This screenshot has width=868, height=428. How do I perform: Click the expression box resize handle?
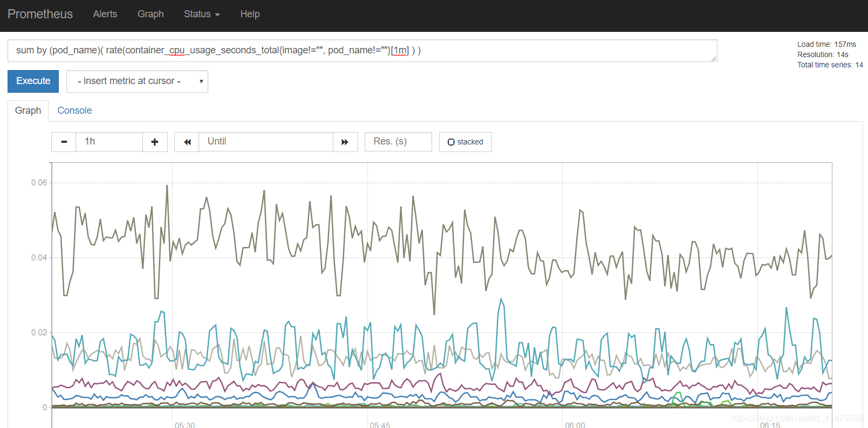click(x=714, y=58)
